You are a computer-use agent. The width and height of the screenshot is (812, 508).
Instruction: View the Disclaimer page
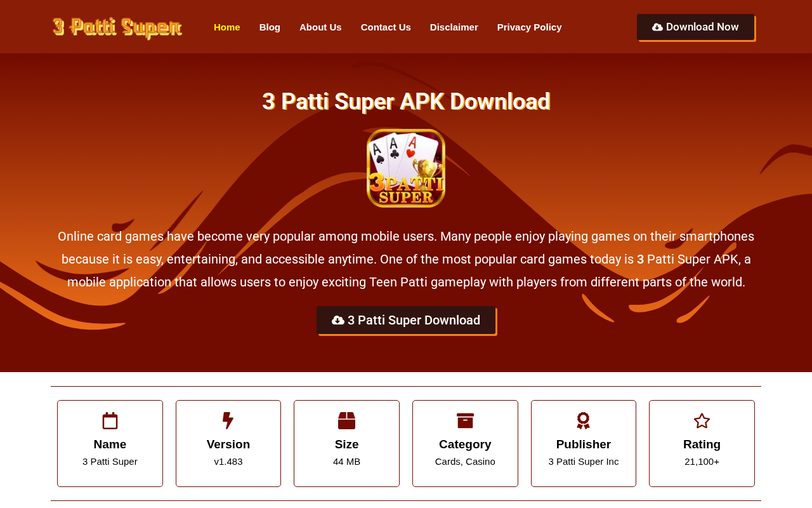(x=454, y=27)
